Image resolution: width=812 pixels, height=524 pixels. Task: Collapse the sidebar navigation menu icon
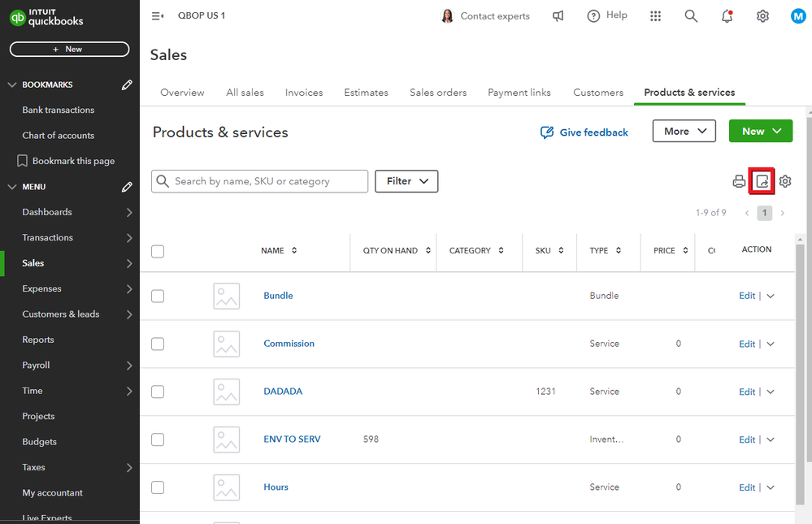point(158,16)
